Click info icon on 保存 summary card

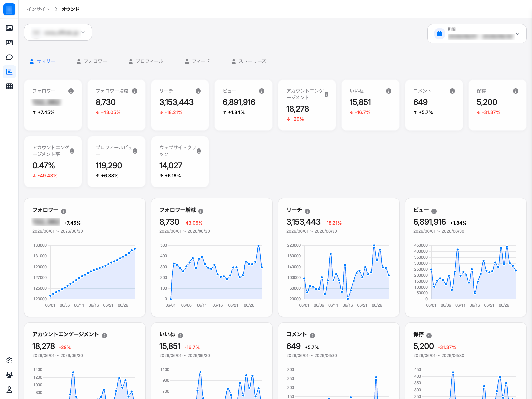516,91
